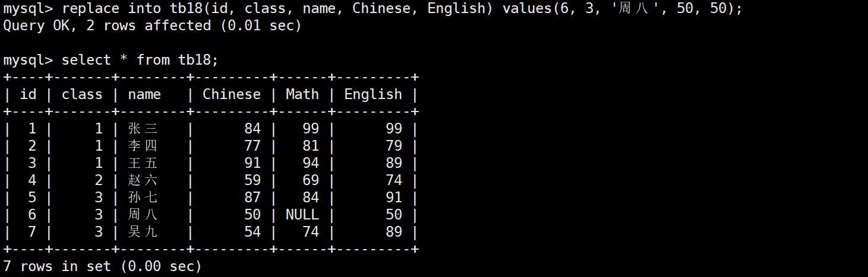Screen dimensions: 868x277
Task: Click Math score 99 in 张三 row
Action: coord(311,129)
